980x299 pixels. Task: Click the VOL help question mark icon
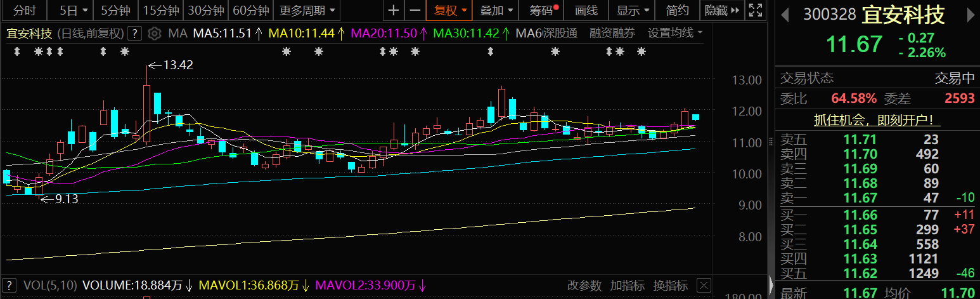coord(10,285)
